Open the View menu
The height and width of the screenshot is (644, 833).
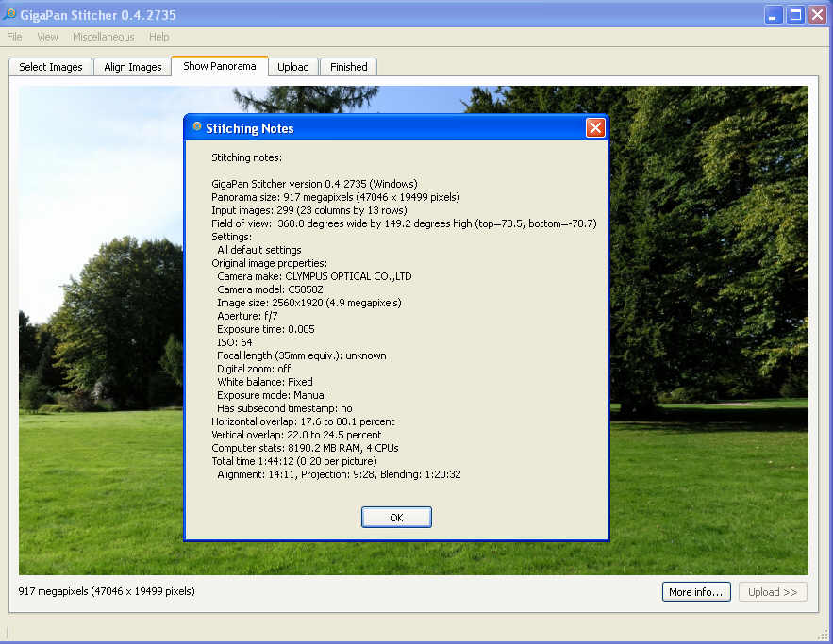47,37
